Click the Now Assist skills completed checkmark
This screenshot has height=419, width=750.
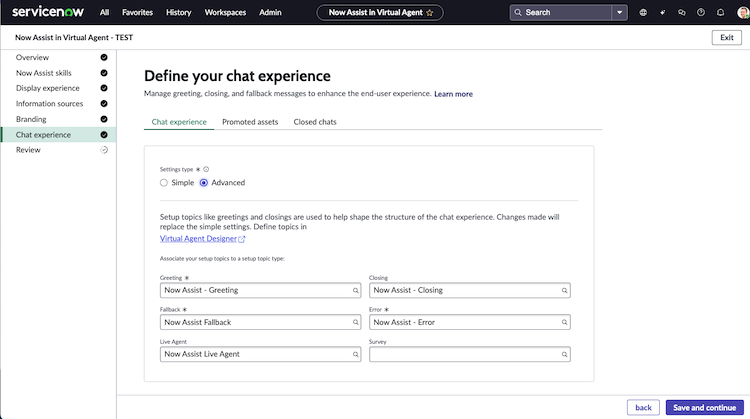click(104, 73)
